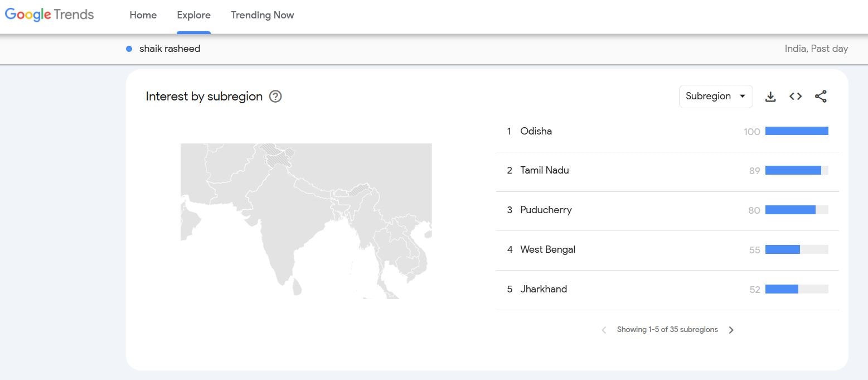This screenshot has width=868, height=380.
Task: Click the Google Trends logo
Action: [50, 15]
